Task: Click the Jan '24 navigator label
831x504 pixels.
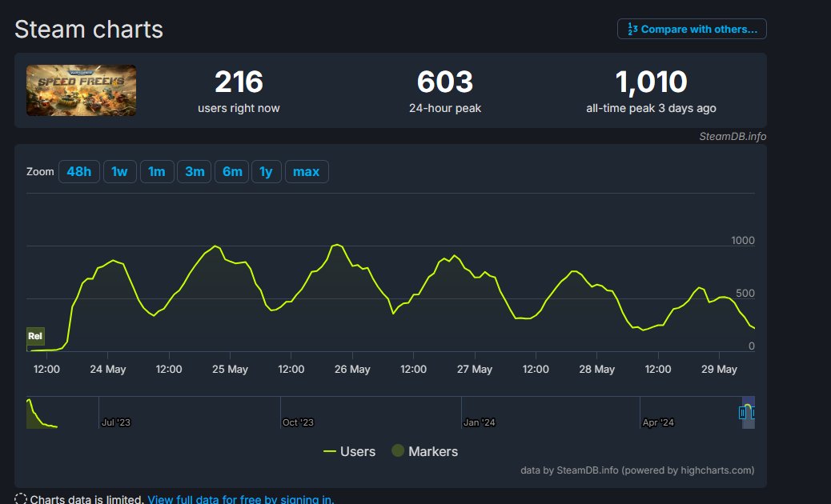Action: point(479,422)
